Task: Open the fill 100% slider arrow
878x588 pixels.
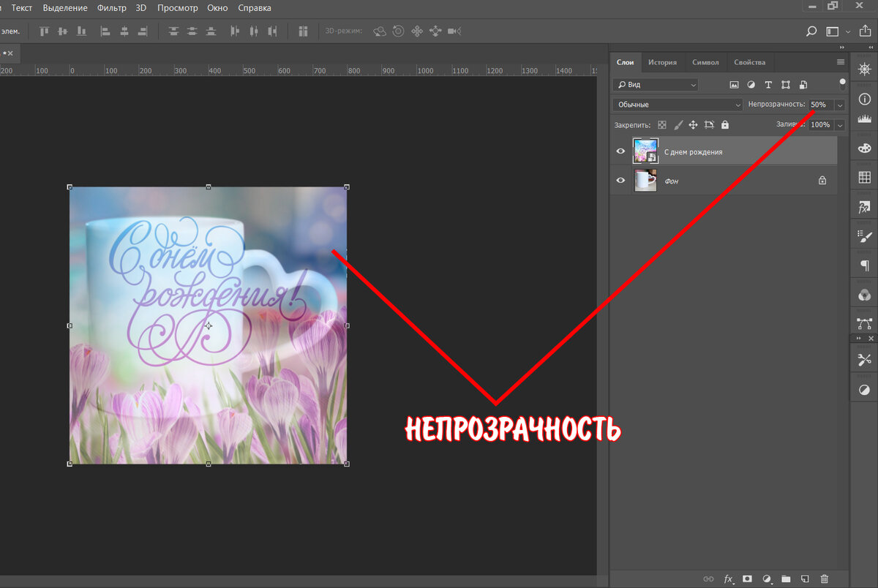Action: pos(840,125)
